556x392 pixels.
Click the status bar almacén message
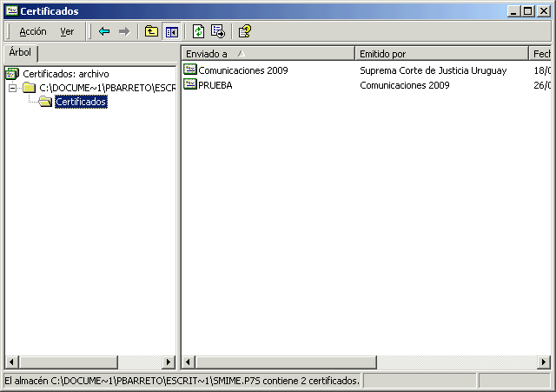tap(182, 381)
